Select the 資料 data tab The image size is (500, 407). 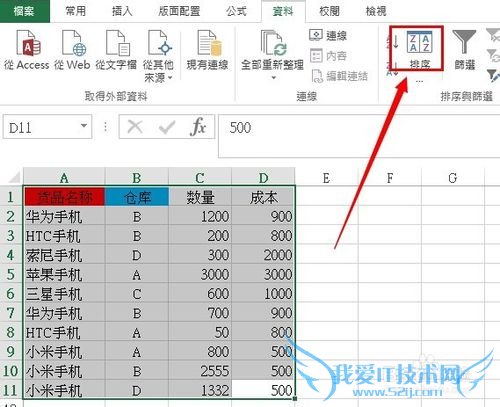point(283,12)
